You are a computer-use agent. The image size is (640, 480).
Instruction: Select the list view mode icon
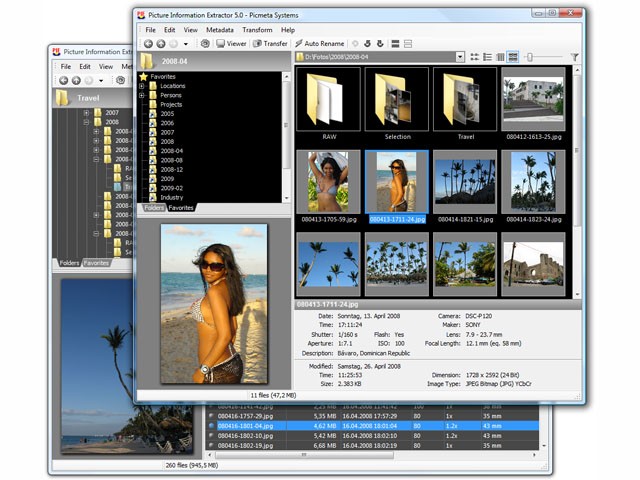487,57
